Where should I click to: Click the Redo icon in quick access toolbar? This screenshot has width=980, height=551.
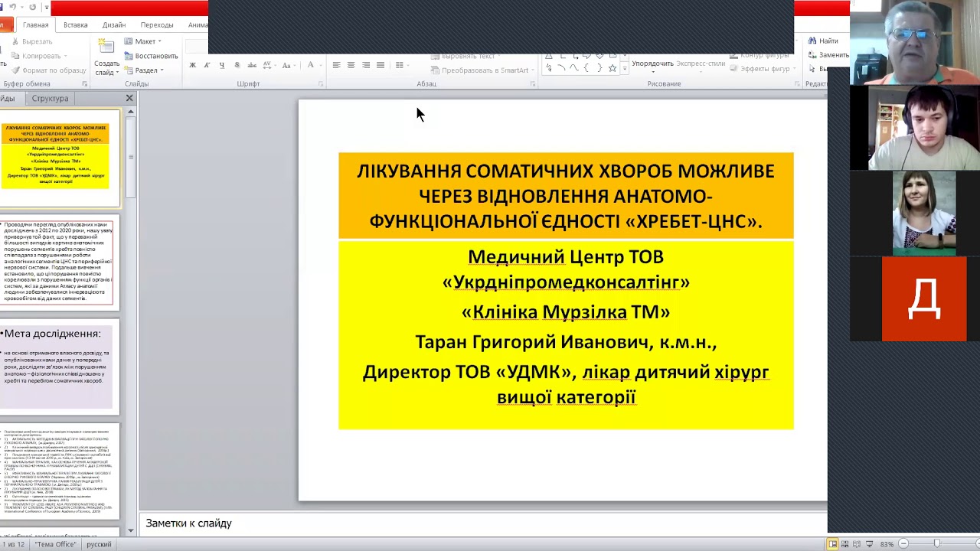(x=33, y=7)
